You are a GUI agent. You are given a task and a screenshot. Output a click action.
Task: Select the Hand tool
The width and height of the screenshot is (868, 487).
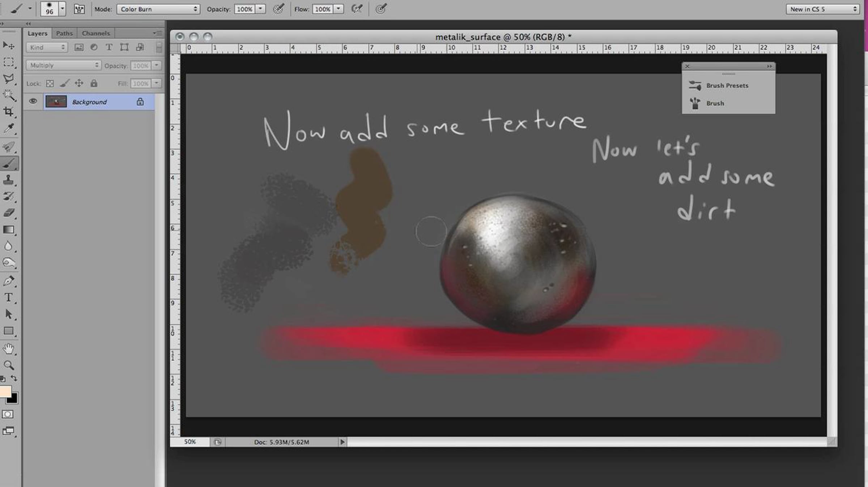[x=9, y=349]
